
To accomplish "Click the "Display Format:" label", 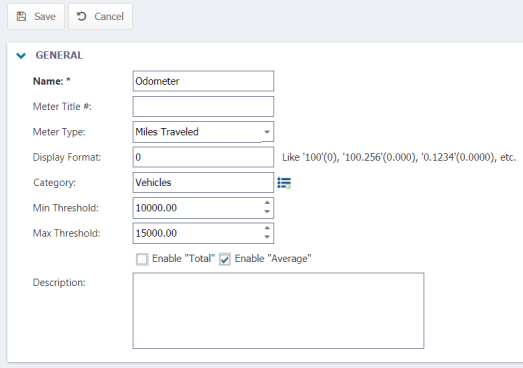I will pyautogui.click(x=67, y=157).
